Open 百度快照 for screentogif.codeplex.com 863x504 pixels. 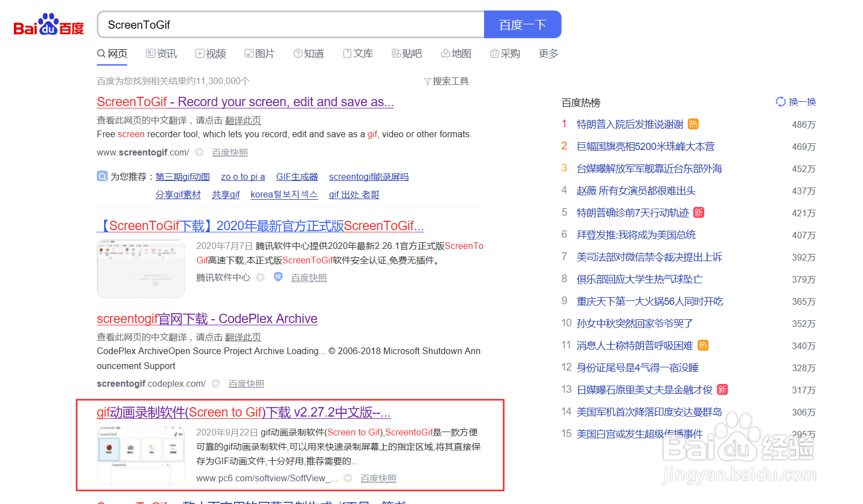click(x=246, y=383)
